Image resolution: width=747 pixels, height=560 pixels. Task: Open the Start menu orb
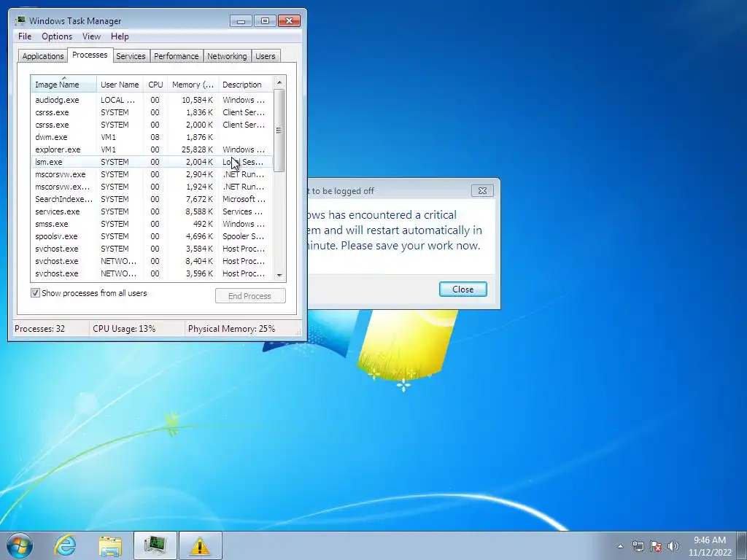pos(20,545)
